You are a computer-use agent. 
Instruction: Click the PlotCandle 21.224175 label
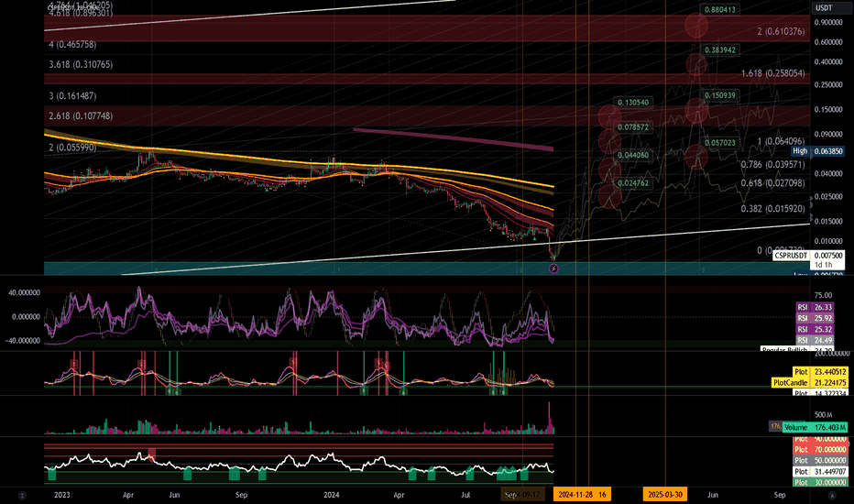click(x=810, y=382)
